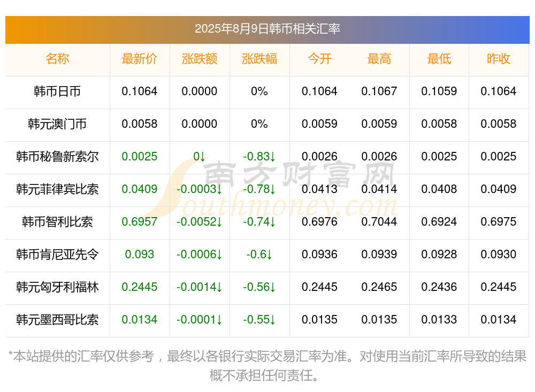This screenshot has height=392, width=535.
Task: Click highest value 0.0939
Action: [x=379, y=255]
